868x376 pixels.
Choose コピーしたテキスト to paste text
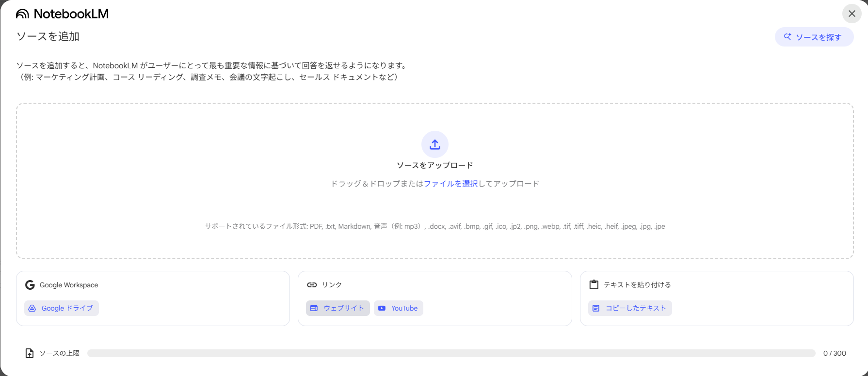630,308
